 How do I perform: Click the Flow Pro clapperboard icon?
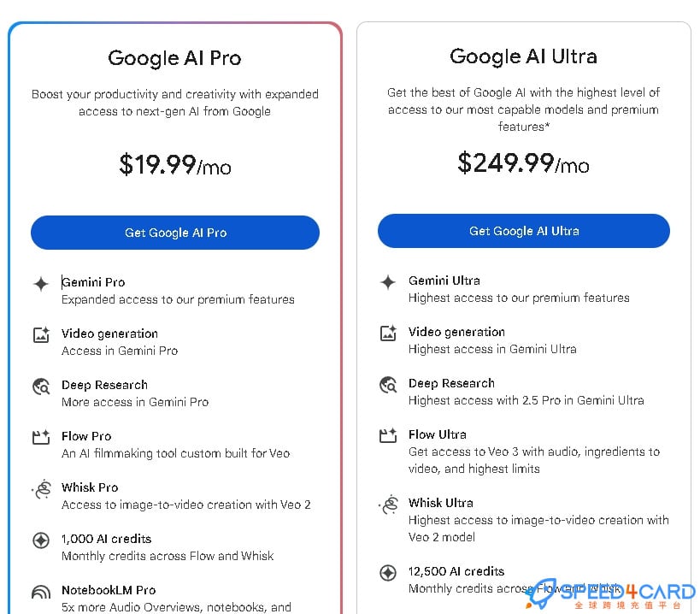[41, 437]
